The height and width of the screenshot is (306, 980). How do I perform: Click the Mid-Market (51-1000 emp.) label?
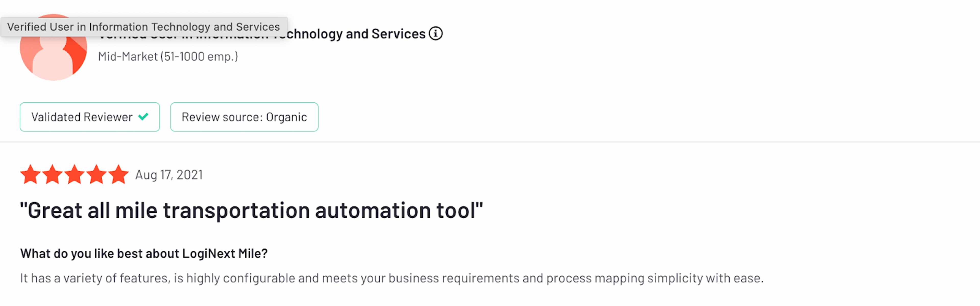click(x=168, y=56)
